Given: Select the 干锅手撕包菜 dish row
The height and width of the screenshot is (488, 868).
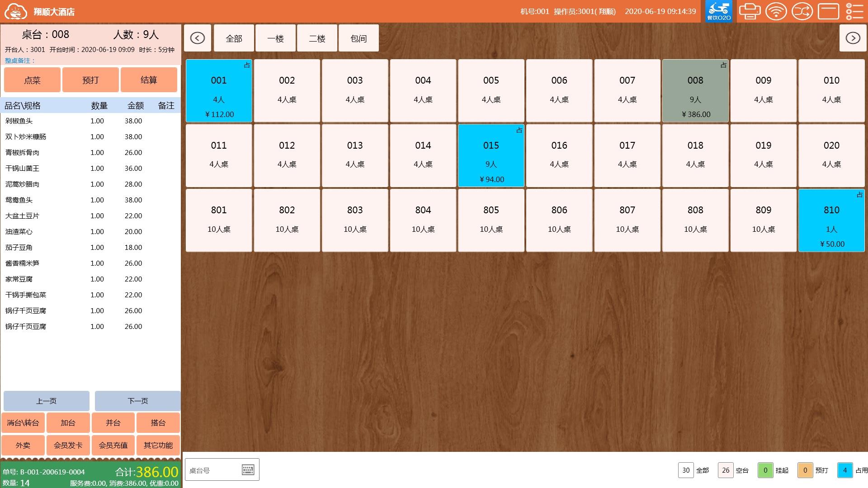Looking at the screenshot, I should [90, 295].
